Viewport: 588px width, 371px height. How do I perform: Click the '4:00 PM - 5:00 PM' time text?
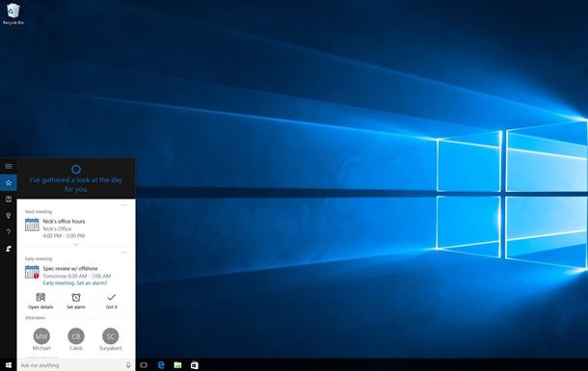click(x=64, y=236)
